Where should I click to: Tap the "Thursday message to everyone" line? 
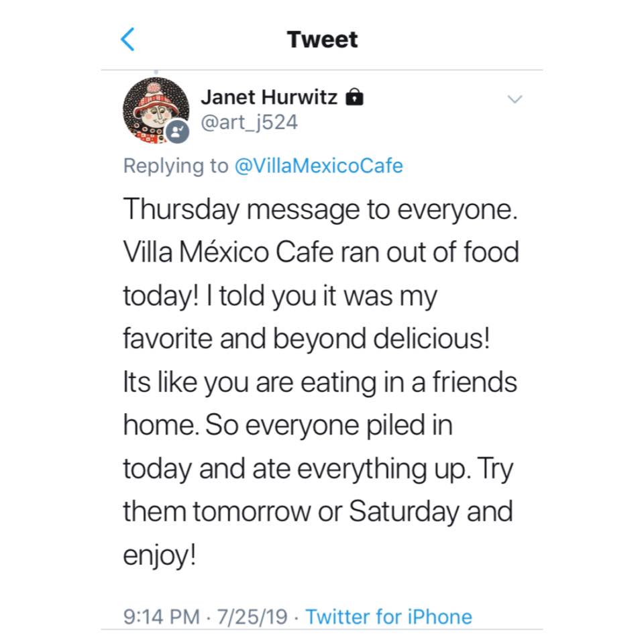(x=321, y=211)
